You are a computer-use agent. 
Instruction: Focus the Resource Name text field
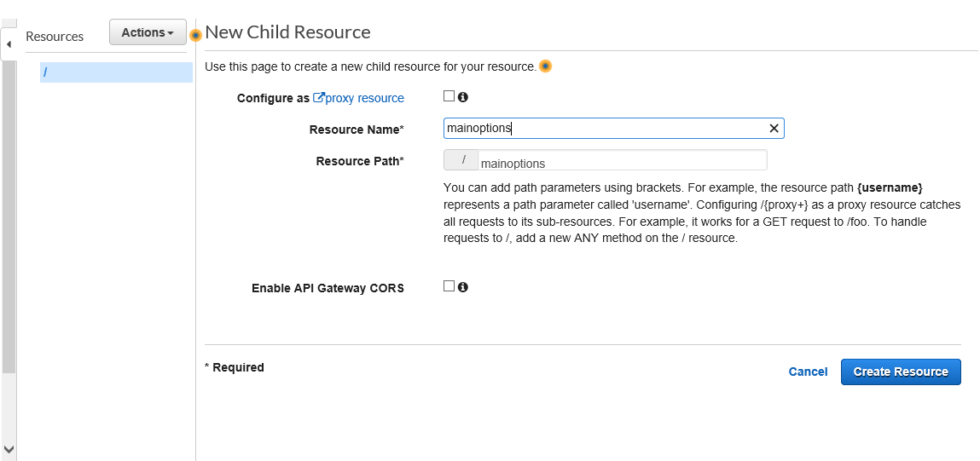pyautogui.click(x=606, y=129)
